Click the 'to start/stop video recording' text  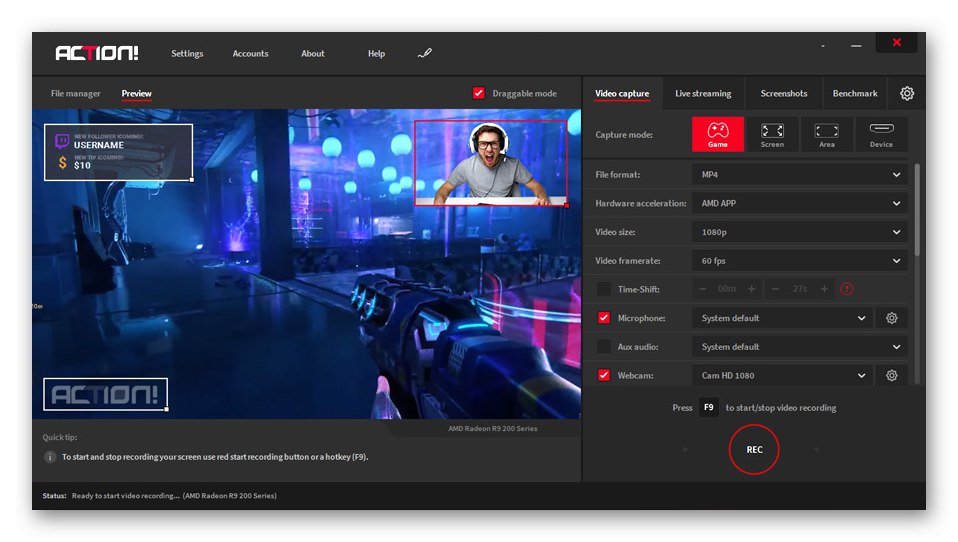point(781,408)
